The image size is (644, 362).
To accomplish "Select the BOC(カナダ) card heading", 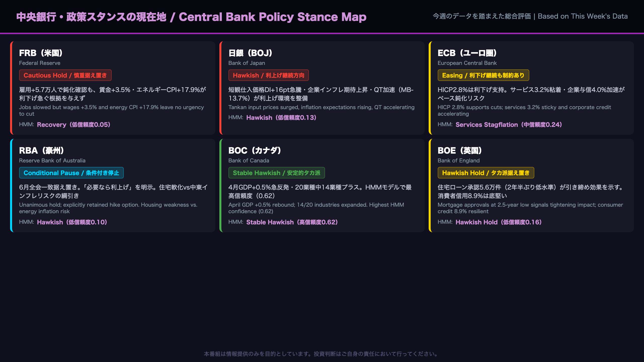I will tap(255, 151).
